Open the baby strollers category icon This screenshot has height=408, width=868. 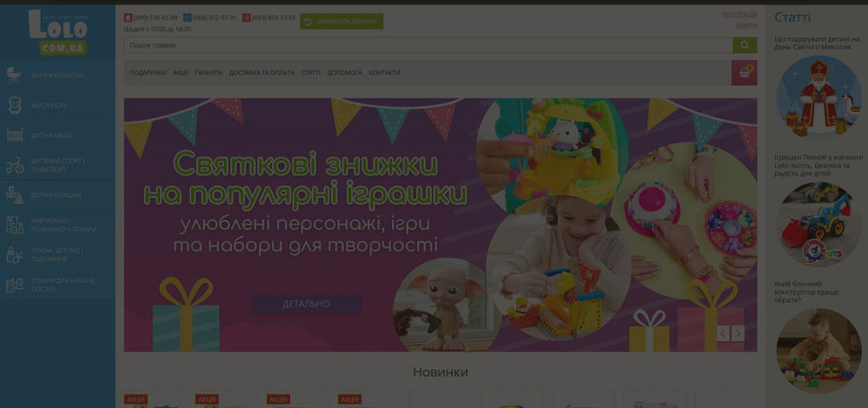14,75
